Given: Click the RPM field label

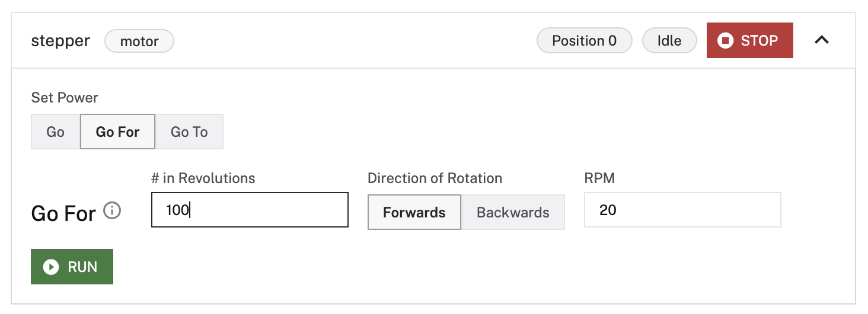Looking at the screenshot, I should (x=599, y=178).
